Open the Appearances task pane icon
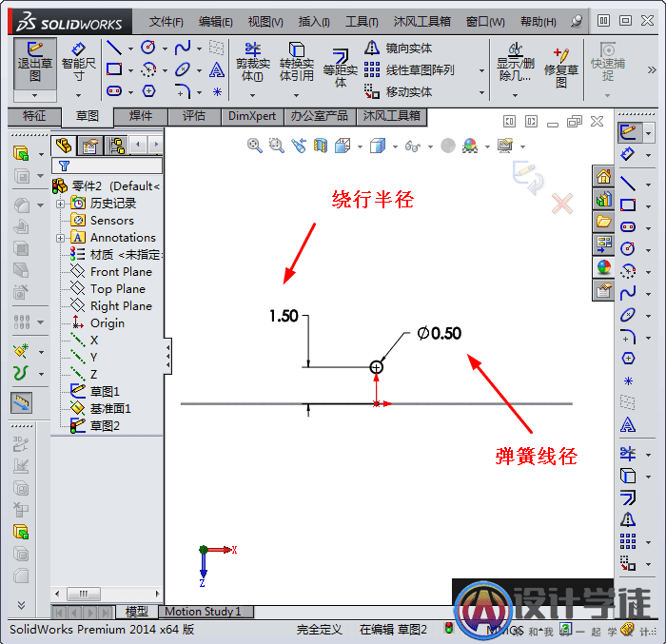666x644 pixels. coord(603,267)
